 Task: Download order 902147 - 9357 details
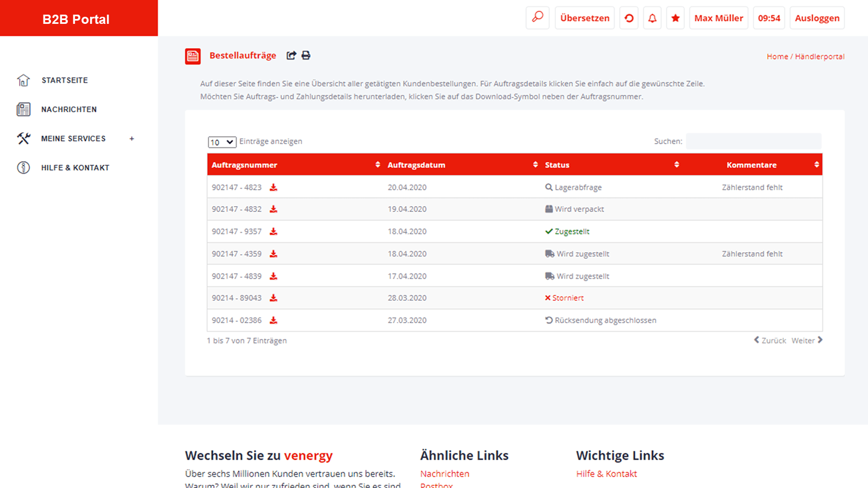(x=273, y=232)
